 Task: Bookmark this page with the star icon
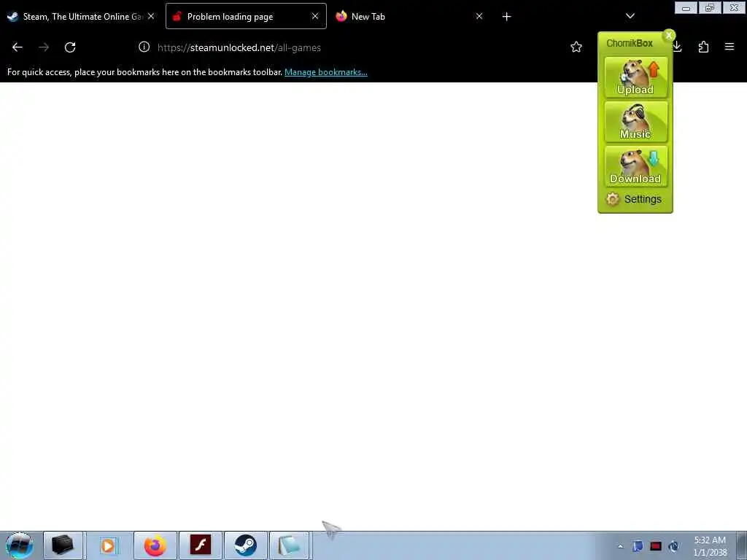click(576, 47)
